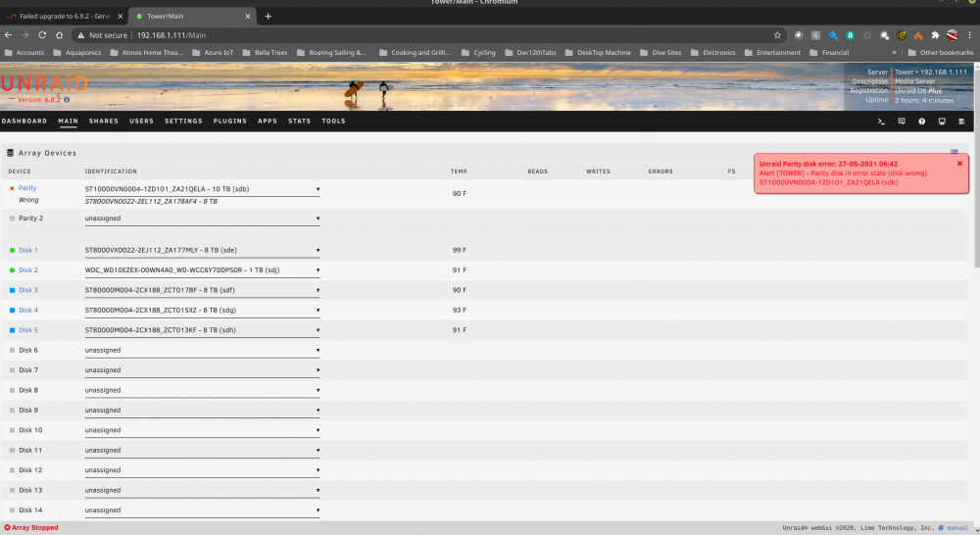Open the Disk 10 unassigned dropdown
The width and height of the screenshot is (980, 535).
pos(202,430)
